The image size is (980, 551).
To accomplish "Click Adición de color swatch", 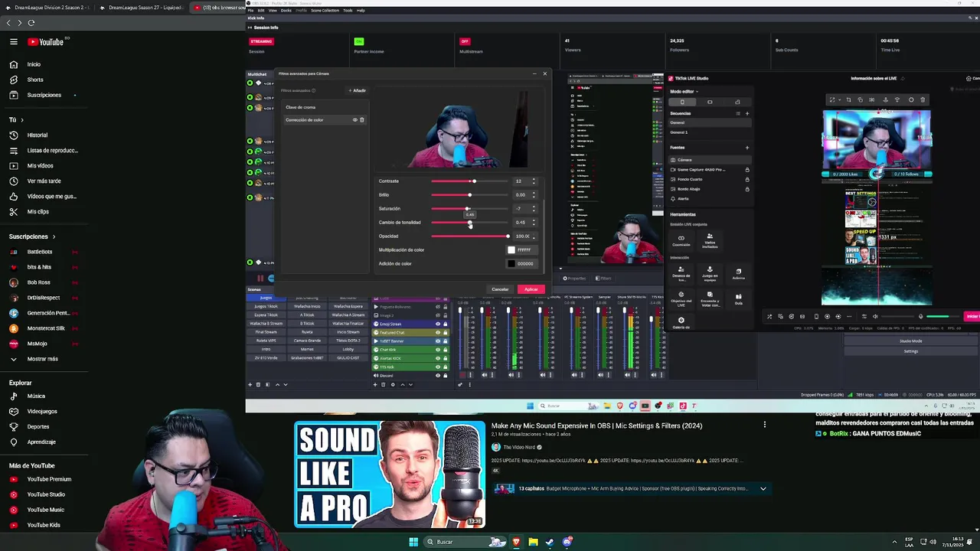I will (511, 264).
